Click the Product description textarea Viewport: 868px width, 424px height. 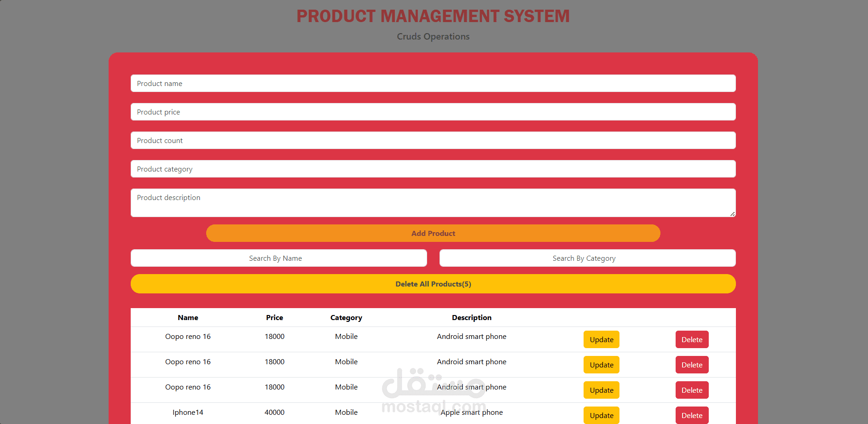click(x=433, y=202)
